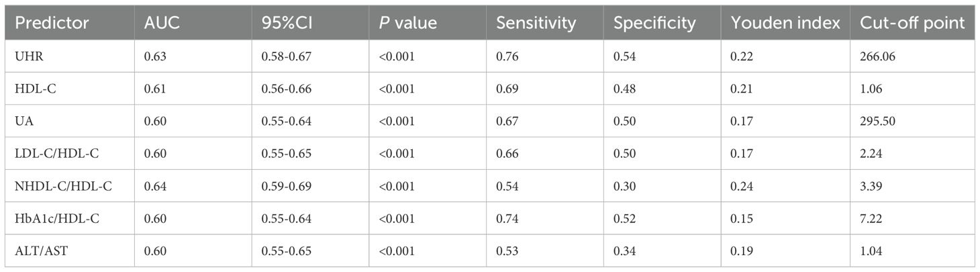Image resolution: width=980 pixels, height=272 pixels.
Task: Click the Specificity column header
Action: tap(654, 24)
